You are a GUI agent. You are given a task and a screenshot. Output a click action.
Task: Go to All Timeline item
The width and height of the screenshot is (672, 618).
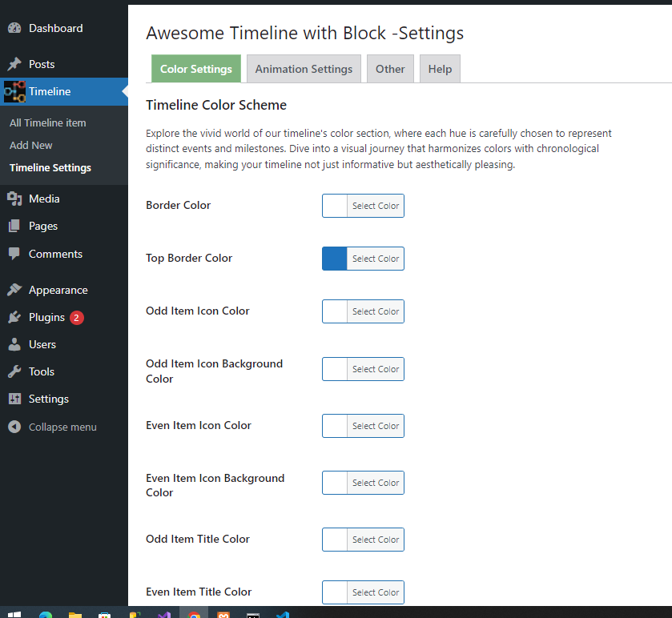(x=47, y=123)
